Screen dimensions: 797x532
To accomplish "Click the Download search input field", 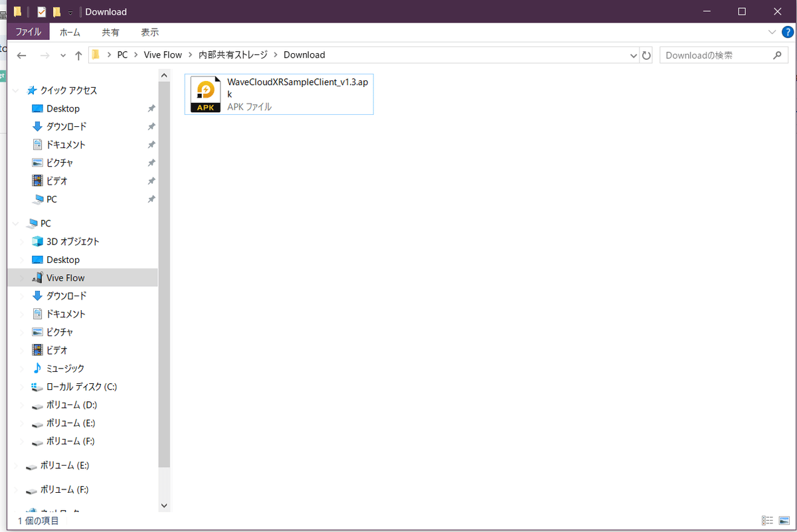I will point(717,55).
